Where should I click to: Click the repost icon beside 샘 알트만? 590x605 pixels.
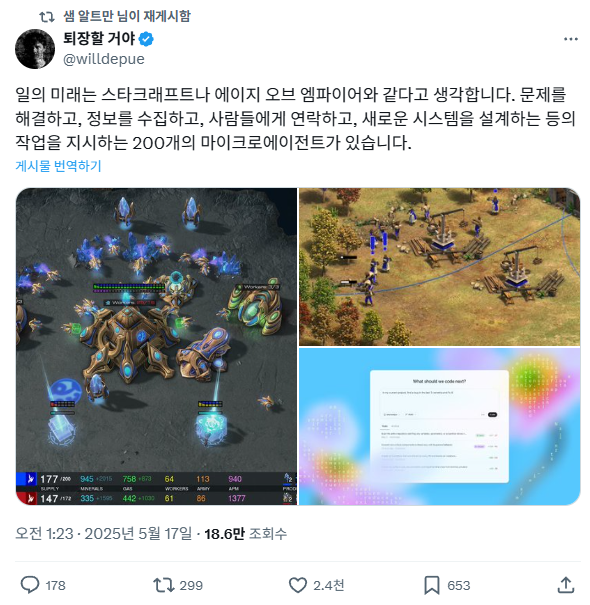47,17
